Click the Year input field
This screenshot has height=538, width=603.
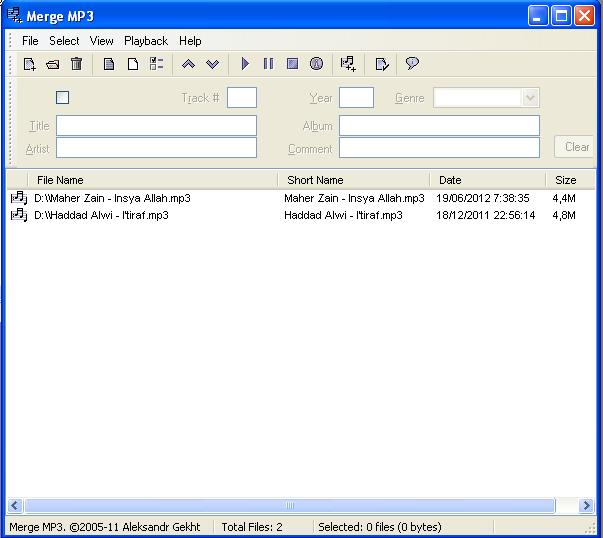[x=356, y=98]
